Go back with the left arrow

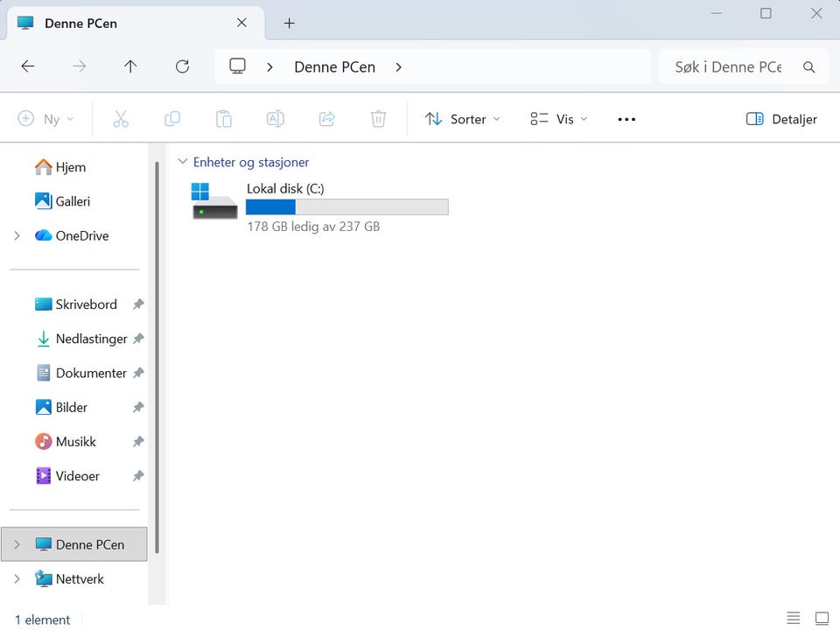(x=28, y=66)
